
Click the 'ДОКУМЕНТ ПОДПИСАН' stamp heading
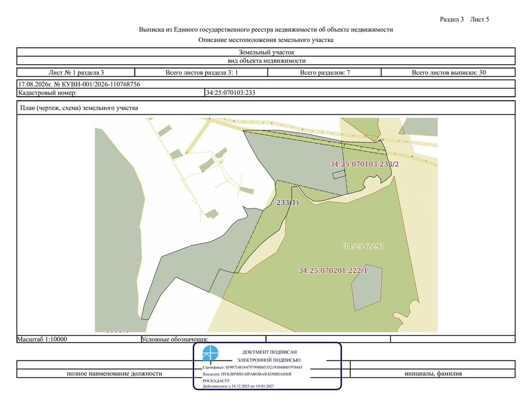[x=269, y=352]
